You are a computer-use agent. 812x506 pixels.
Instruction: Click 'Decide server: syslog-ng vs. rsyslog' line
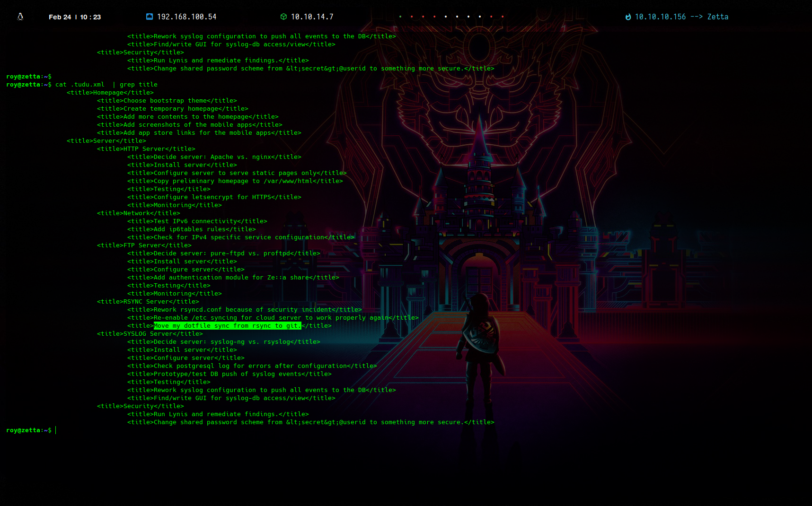pyautogui.click(x=224, y=342)
